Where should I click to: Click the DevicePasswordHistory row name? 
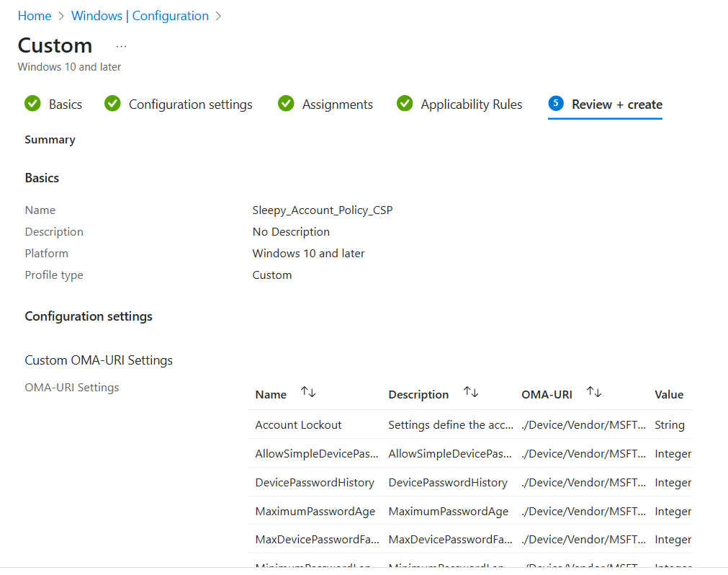[314, 483]
